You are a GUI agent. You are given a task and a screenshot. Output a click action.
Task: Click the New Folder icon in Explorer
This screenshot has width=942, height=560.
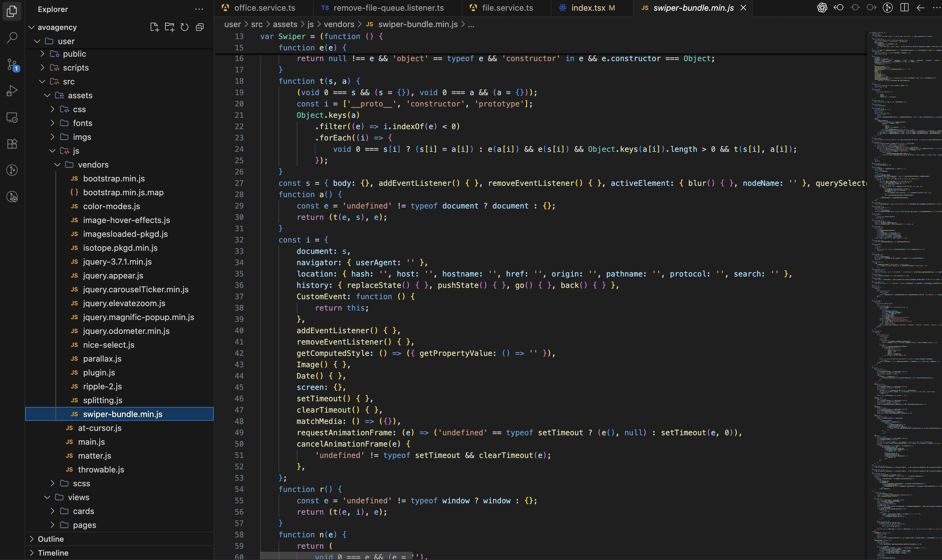[169, 27]
